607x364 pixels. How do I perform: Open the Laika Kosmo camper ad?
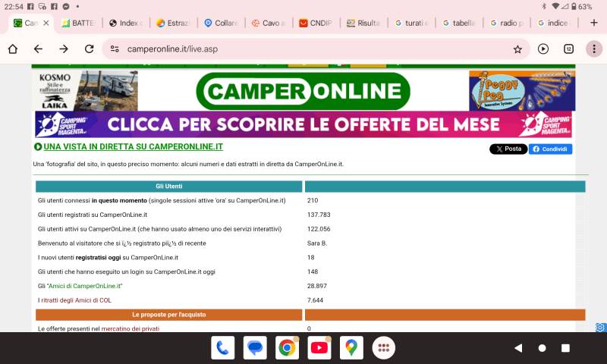point(85,90)
